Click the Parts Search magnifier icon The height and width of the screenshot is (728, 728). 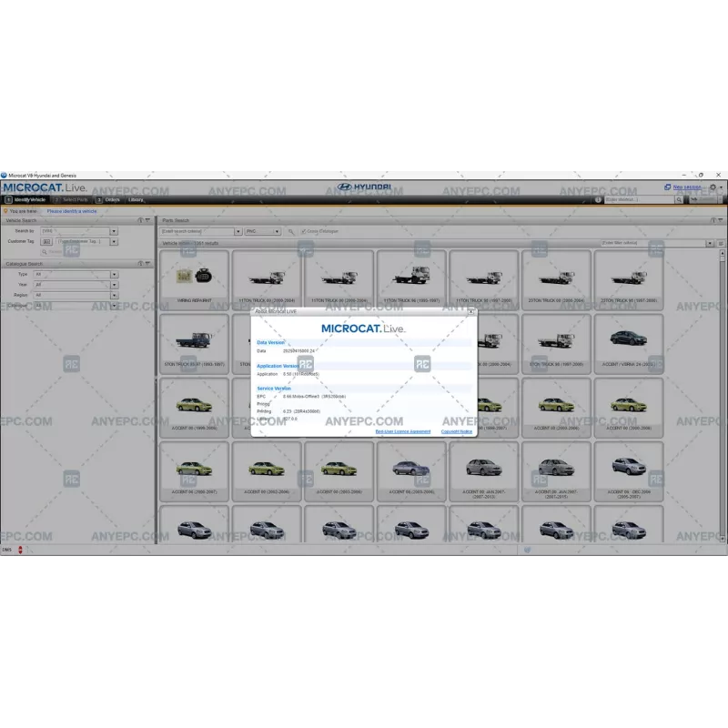[x=291, y=232]
